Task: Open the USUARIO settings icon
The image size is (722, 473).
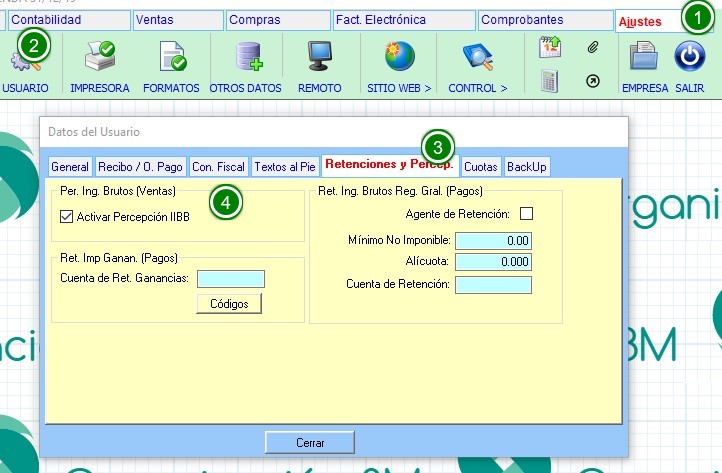Action: 25,58
